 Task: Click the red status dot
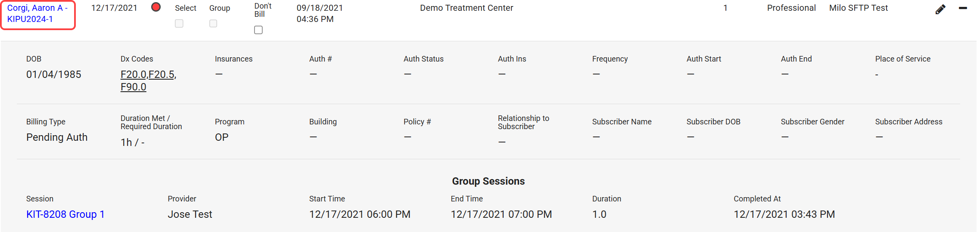click(x=156, y=7)
